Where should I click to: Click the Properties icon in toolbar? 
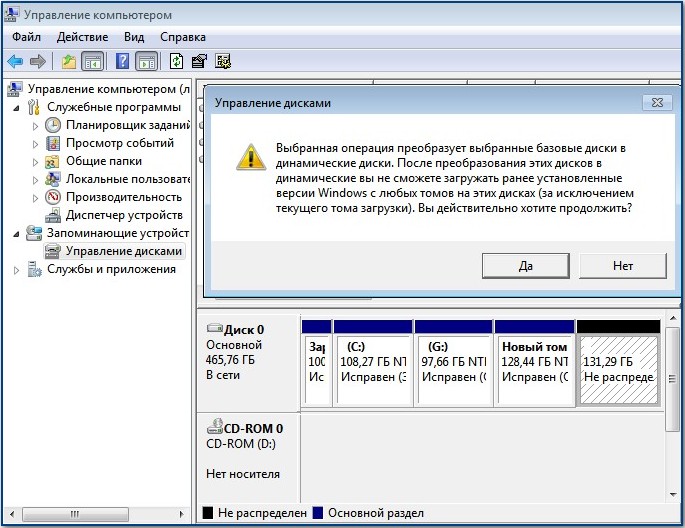(199, 61)
